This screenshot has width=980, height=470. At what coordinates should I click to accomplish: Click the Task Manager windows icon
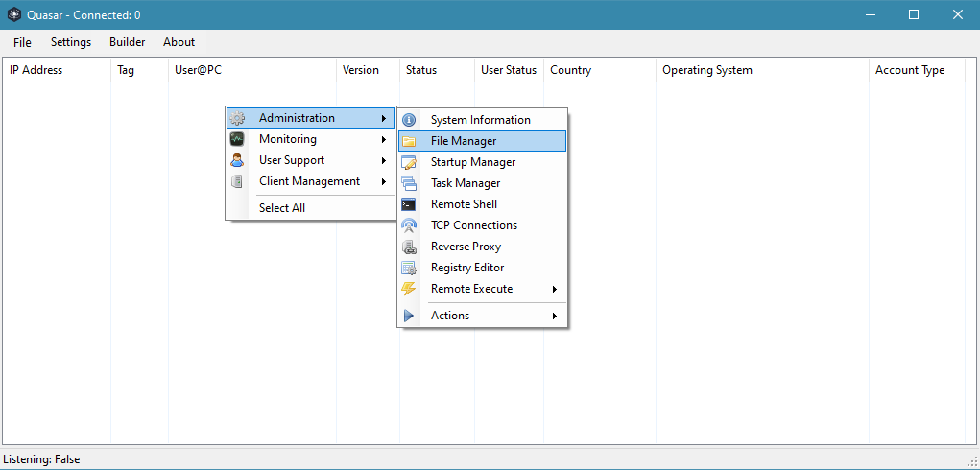tap(409, 183)
